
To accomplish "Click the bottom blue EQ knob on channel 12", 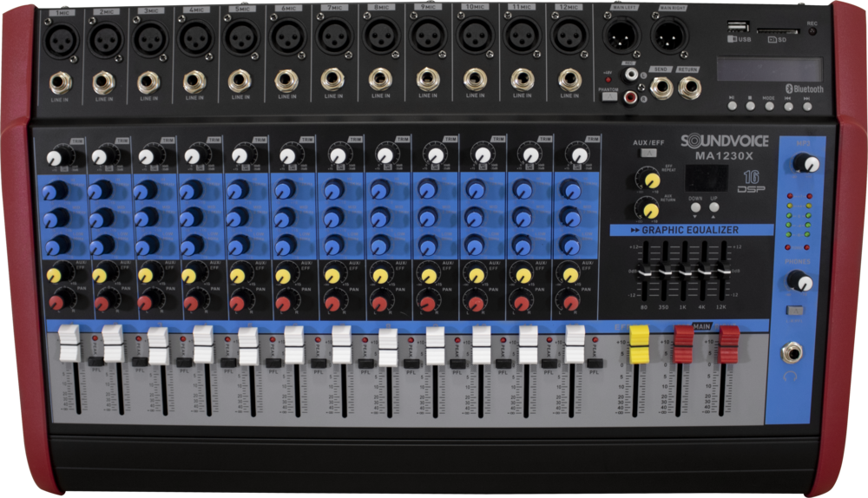I will [x=570, y=244].
